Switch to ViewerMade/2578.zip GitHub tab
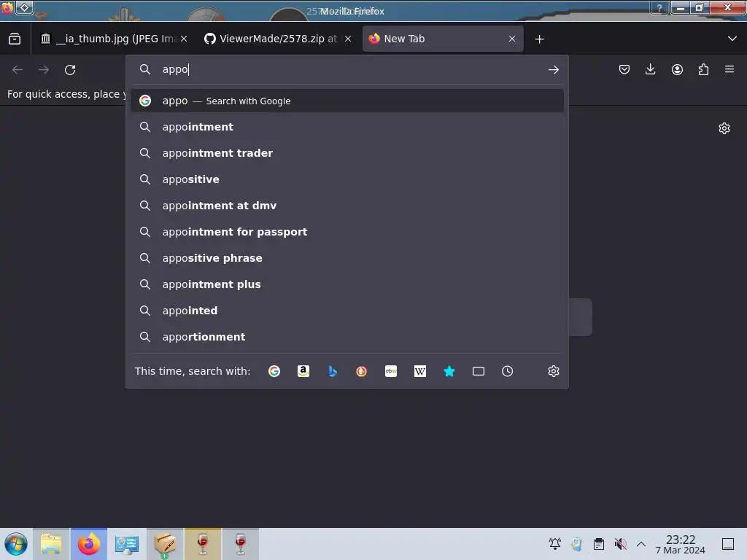This screenshot has width=747, height=560. click(278, 39)
